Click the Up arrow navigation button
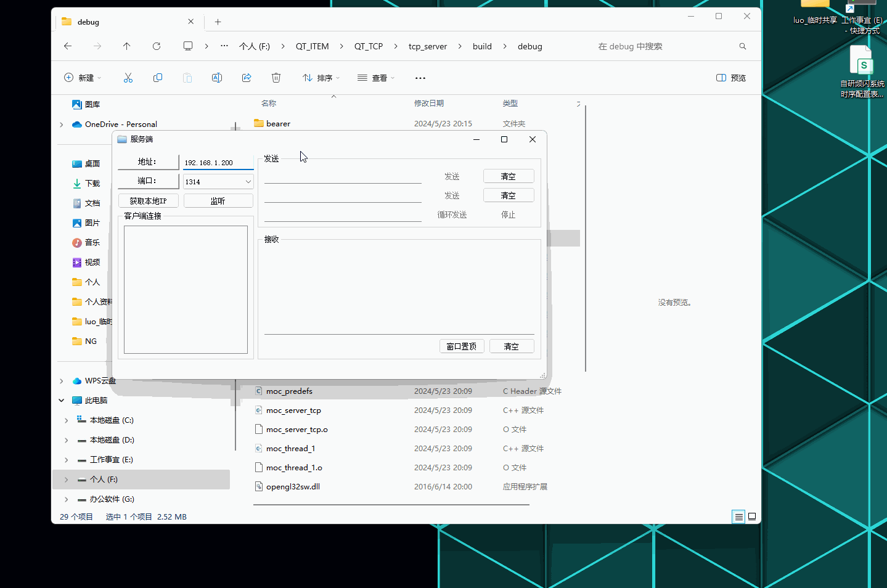 (x=127, y=46)
